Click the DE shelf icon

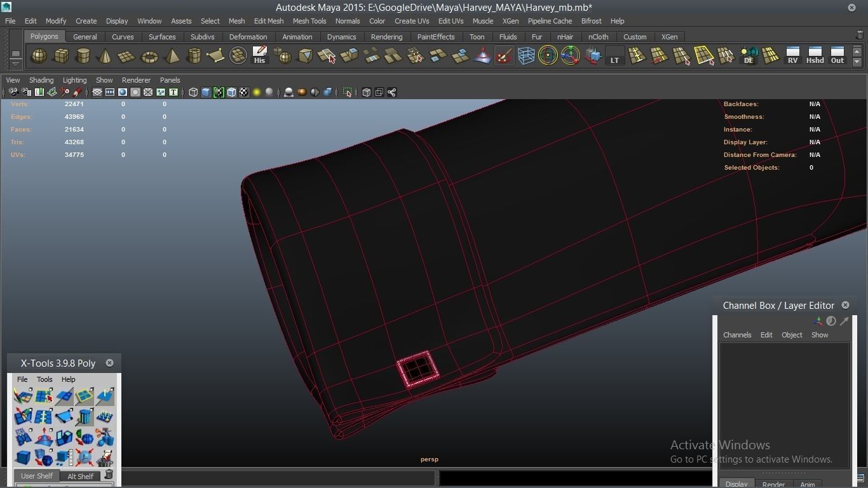click(x=749, y=56)
